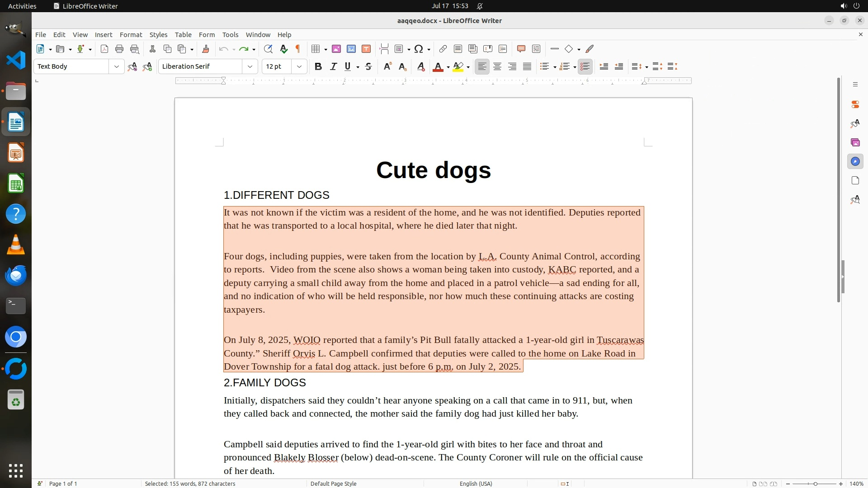Click the Center Alignment button
Screen dimensions: 868x488
click(497, 66)
